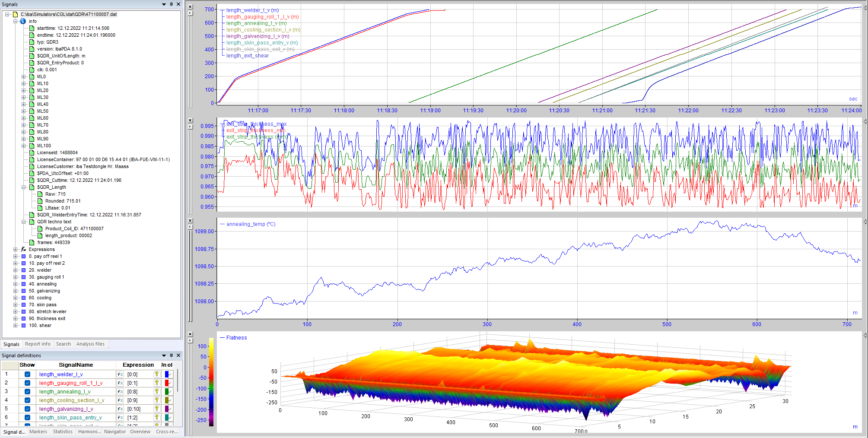Close the top length graph with its X icon

click(190, 7)
